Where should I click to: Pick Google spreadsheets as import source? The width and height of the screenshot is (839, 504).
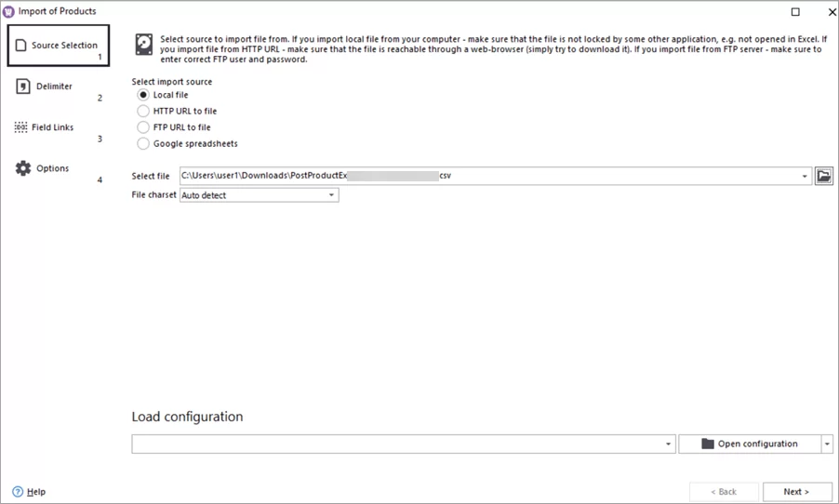click(143, 143)
